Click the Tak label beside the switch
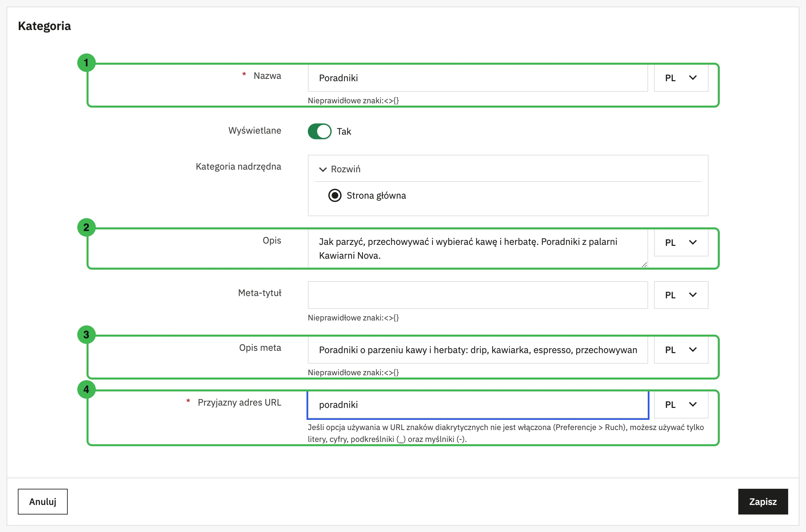Screen dimensions: 806x532 (344, 132)
